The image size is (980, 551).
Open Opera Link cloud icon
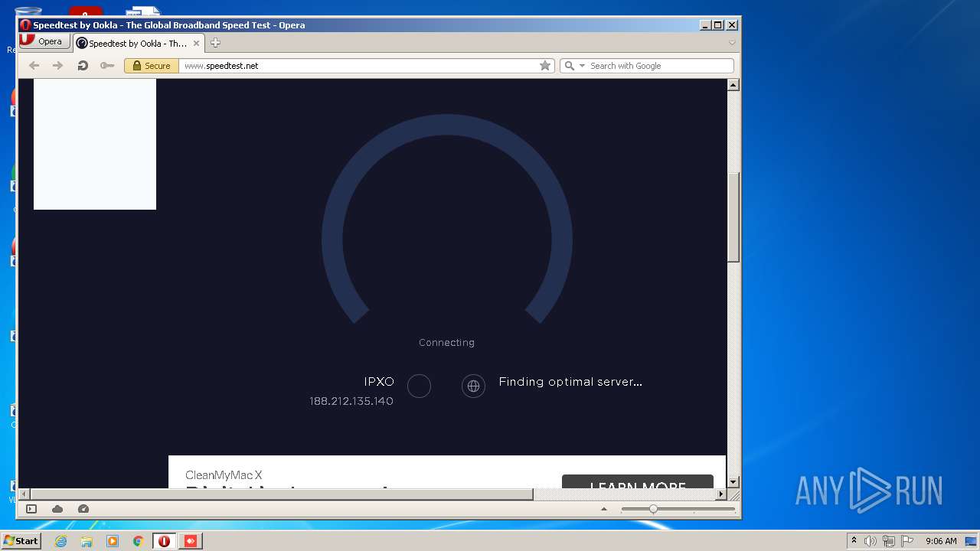coord(57,509)
